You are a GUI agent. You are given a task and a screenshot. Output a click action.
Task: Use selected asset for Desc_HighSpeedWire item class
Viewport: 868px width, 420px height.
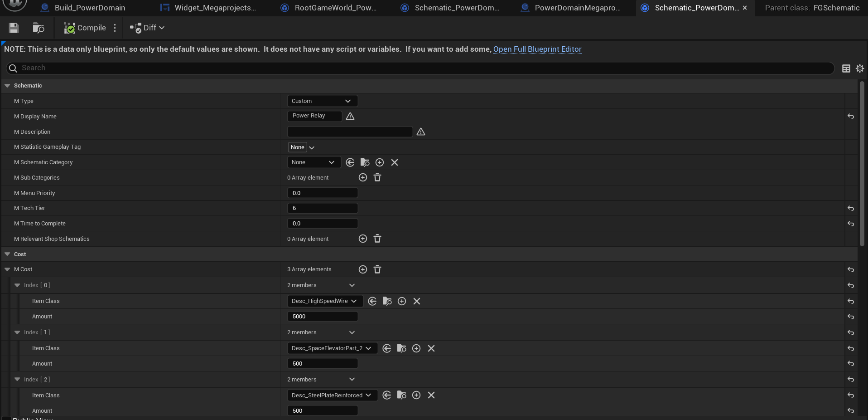click(372, 301)
